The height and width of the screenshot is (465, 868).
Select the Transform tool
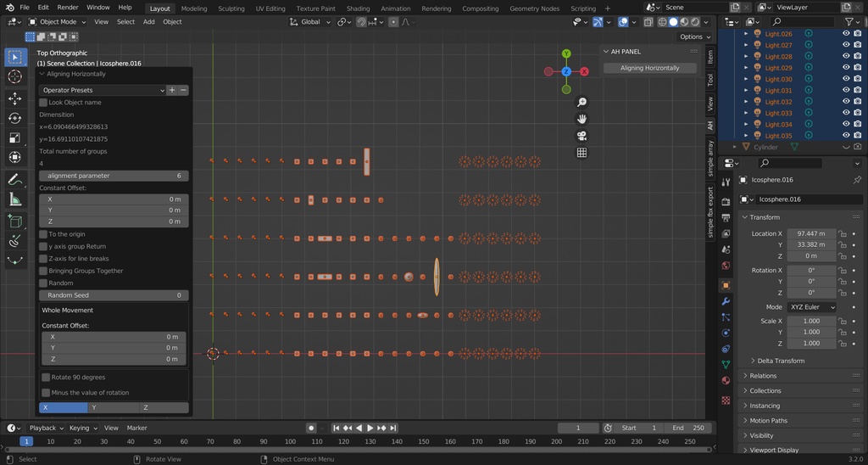pyautogui.click(x=15, y=157)
